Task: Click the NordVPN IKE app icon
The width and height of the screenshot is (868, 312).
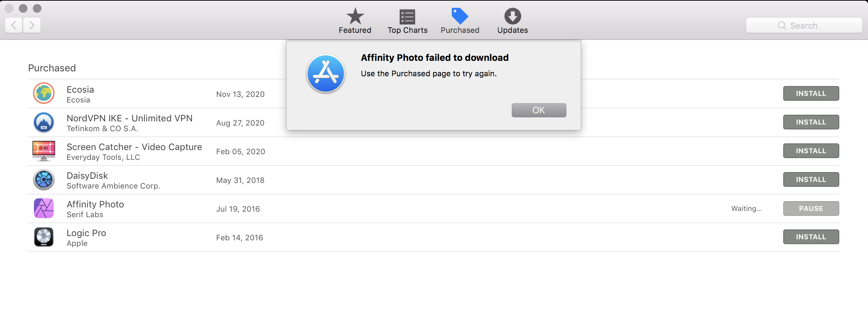Action: click(x=44, y=122)
